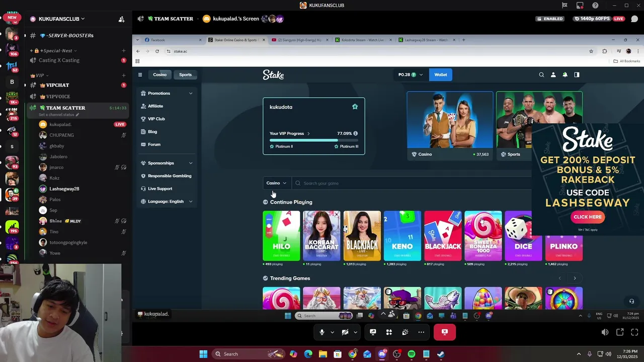Click Stake header search magnifier icon
Screen dimensions: 644x362
click(x=541, y=74)
